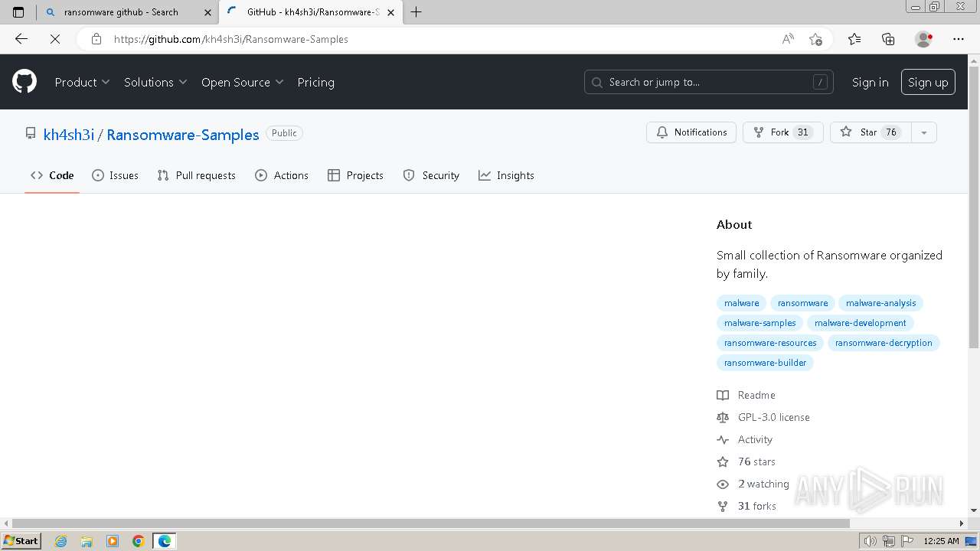The image size is (980, 551).
Task: Star the repository with Star 76 button
Action: (x=871, y=132)
